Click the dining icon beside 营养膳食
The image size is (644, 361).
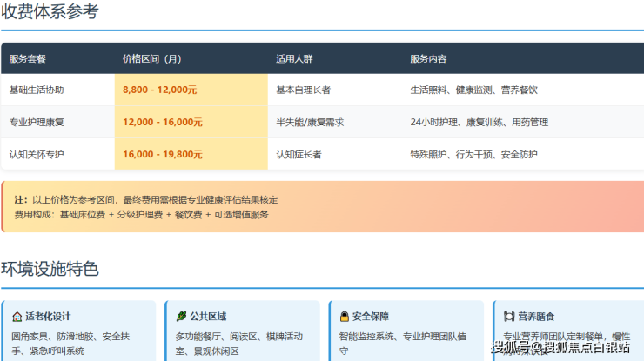click(509, 316)
